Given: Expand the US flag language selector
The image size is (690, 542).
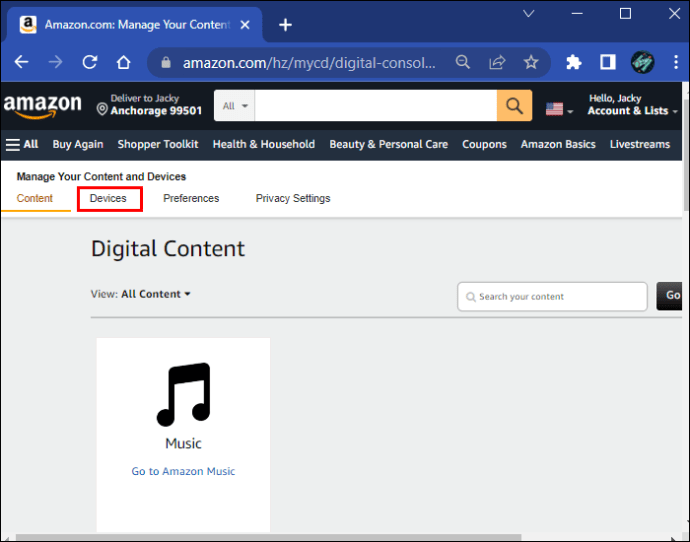Looking at the screenshot, I should pyautogui.click(x=558, y=108).
